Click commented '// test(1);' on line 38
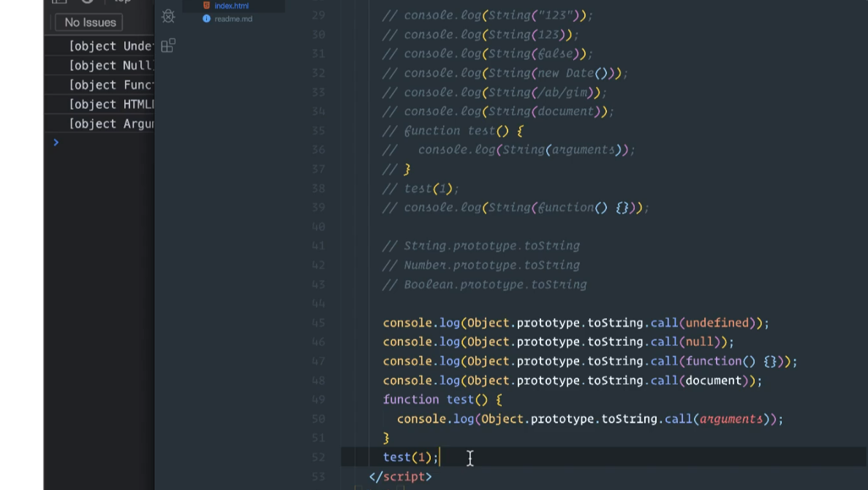The width and height of the screenshot is (868, 490). pos(420,189)
